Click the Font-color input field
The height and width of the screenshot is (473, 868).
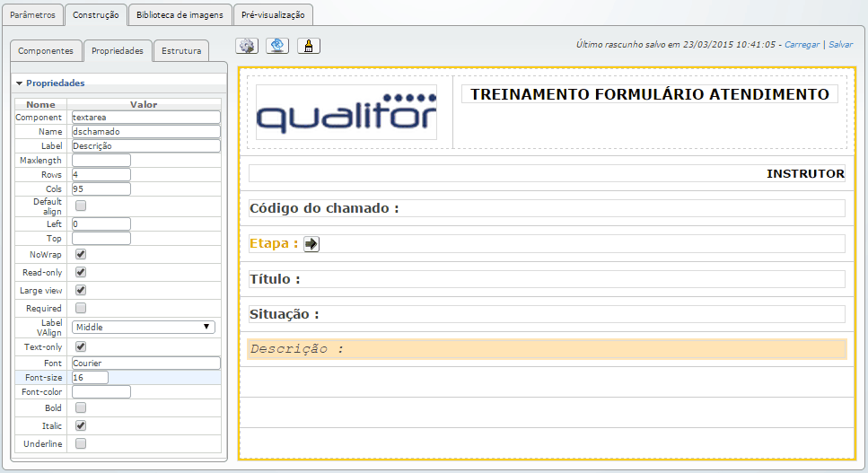[101, 391]
